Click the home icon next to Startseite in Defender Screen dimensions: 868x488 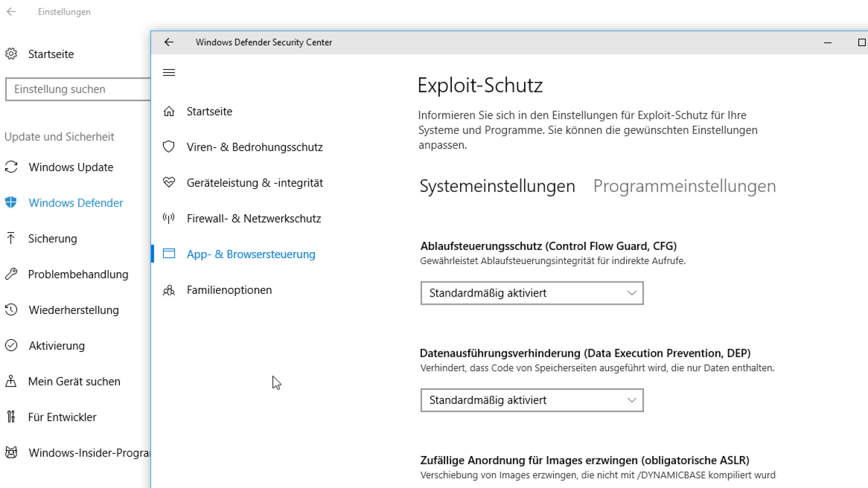point(169,111)
